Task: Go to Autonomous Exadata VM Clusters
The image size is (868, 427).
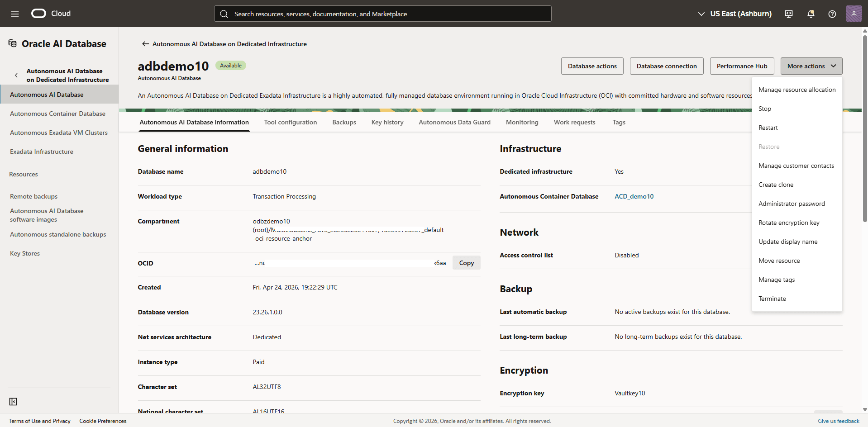Action: tap(59, 133)
